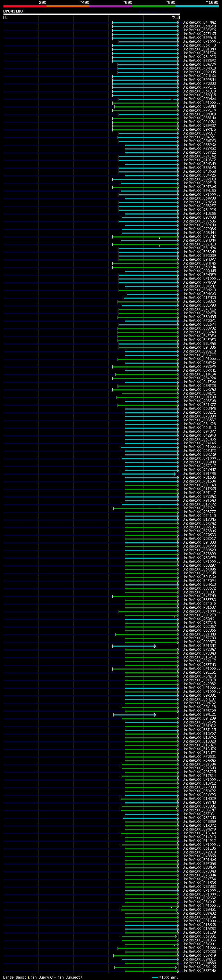222x980 pixels.
Task: Select hit UniRef100_A7QBQ3
Action: 199,83
